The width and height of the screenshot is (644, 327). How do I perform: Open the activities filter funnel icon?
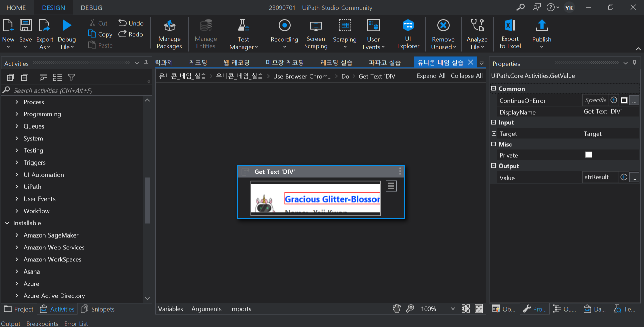pyautogui.click(x=71, y=77)
